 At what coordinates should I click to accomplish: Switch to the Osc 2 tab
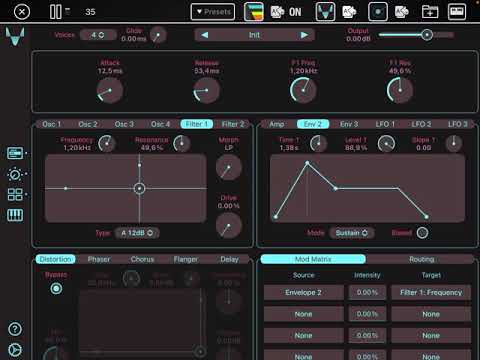click(x=88, y=124)
